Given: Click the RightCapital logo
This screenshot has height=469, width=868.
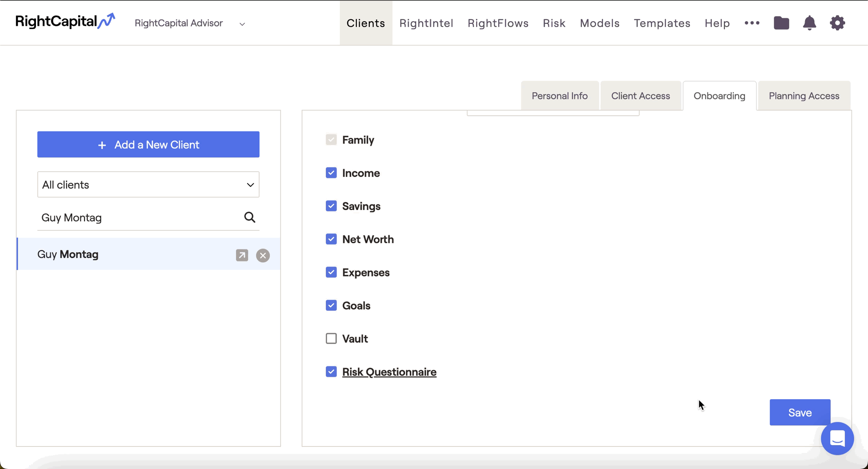Looking at the screenshot, I should coord(65,21).
